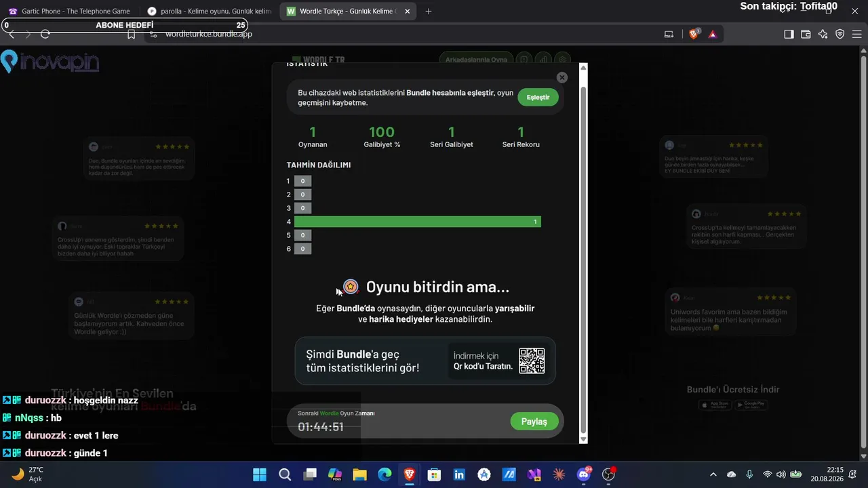Open weather widget showing 27°C

click(27, 474)
